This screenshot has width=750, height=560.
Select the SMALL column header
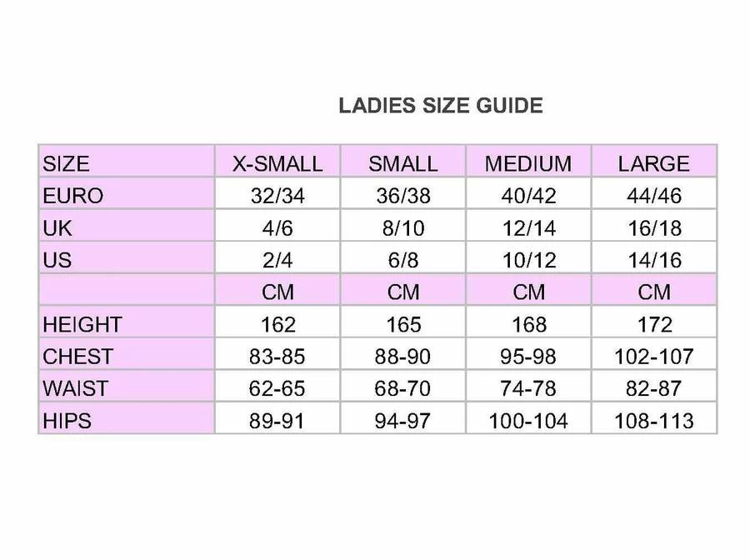point(402,163)
